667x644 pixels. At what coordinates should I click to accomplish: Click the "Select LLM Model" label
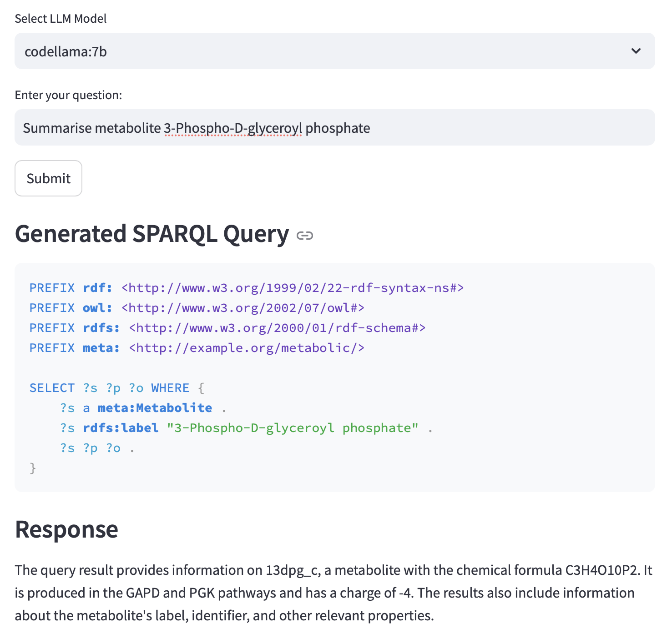tap(61, 19)
